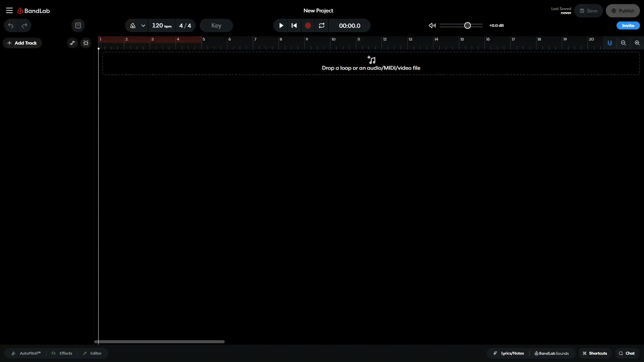644x362 pixels.
Task: Open the Editor tab
Action: (92, 353)
